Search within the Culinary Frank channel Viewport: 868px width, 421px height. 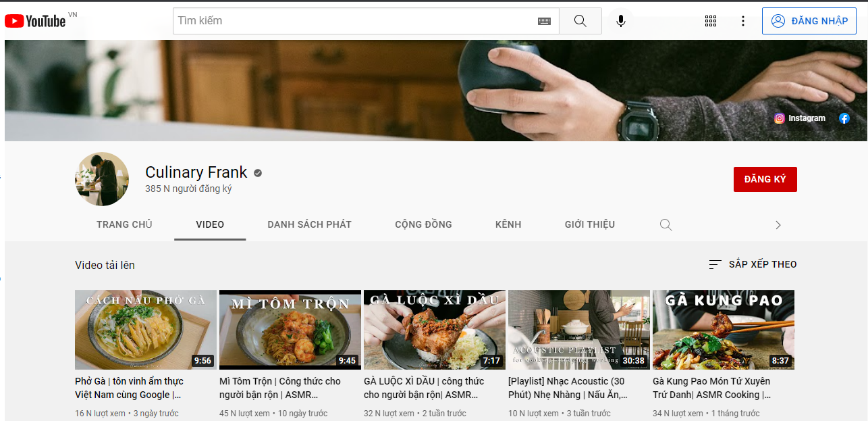point(666,225)
